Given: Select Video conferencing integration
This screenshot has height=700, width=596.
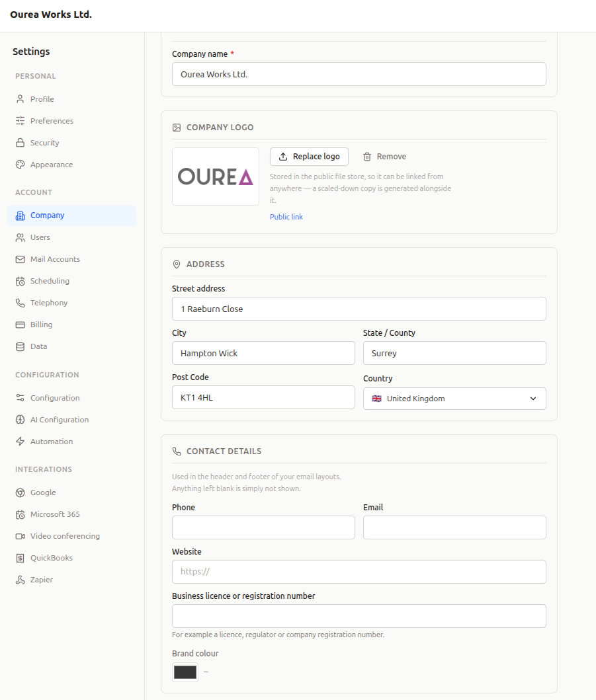Looking at the screenshot, I should pos(71,537).
